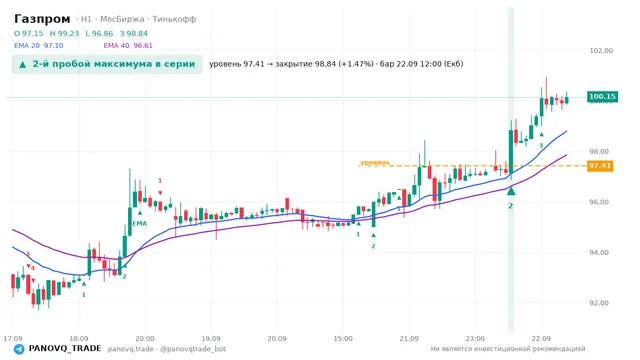
Task: Click the 22.09 date axis label
Action: [541, 339]
